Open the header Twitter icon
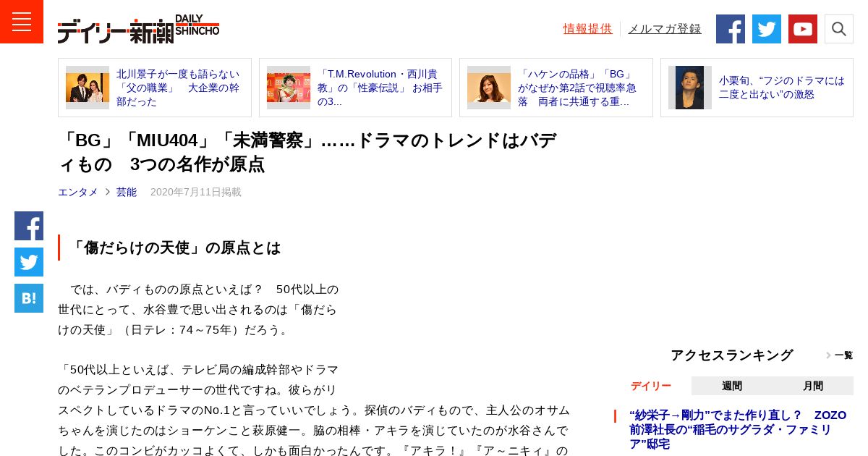 point(767,29)
